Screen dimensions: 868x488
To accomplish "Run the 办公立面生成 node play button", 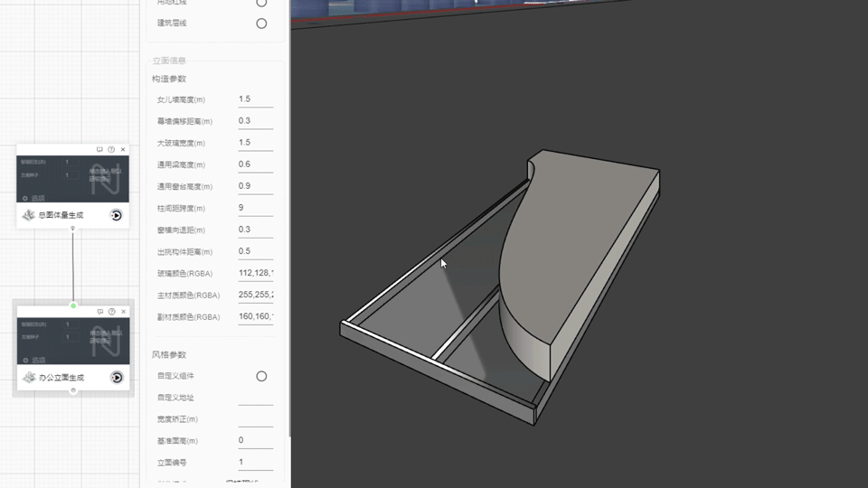I will click(117, 377).
